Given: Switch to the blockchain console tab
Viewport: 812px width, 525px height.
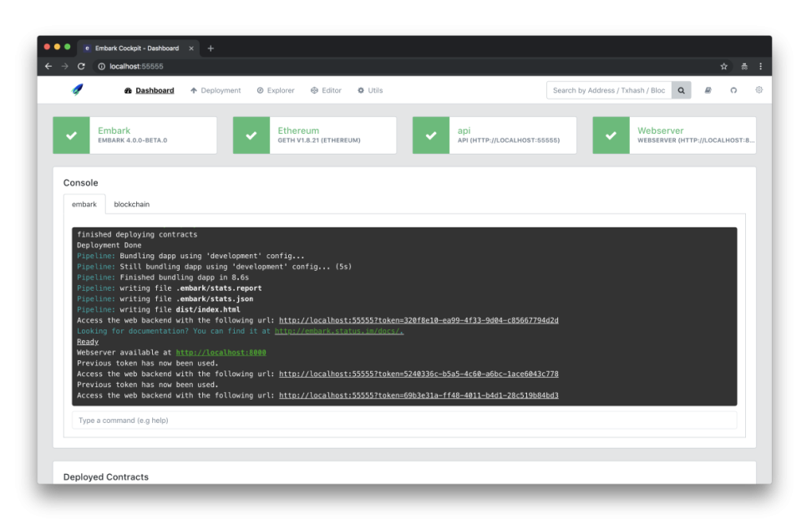Looking at the screenshot, I should click(x=132, y=203).
